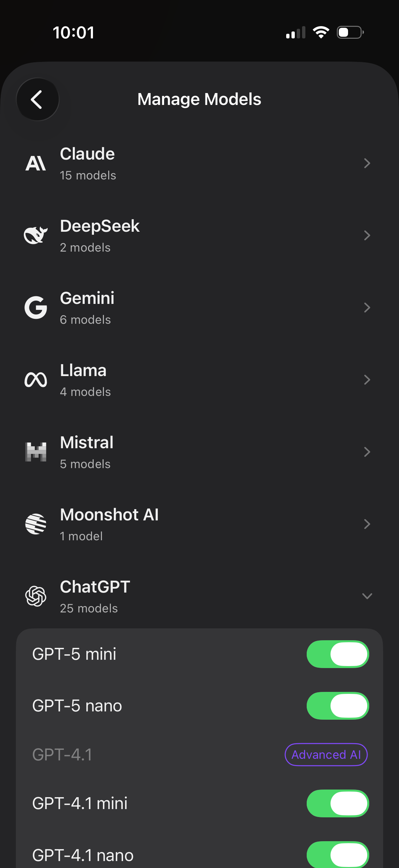Tap the Manage Models title
The height and width of the screenshot is (868, 399).
[x=199, y=99]
